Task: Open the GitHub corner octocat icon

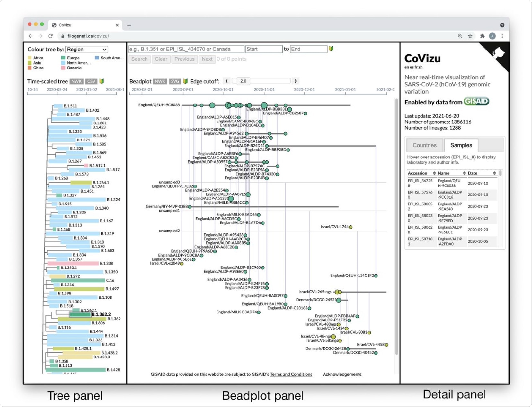Action: tap(498, 53)
